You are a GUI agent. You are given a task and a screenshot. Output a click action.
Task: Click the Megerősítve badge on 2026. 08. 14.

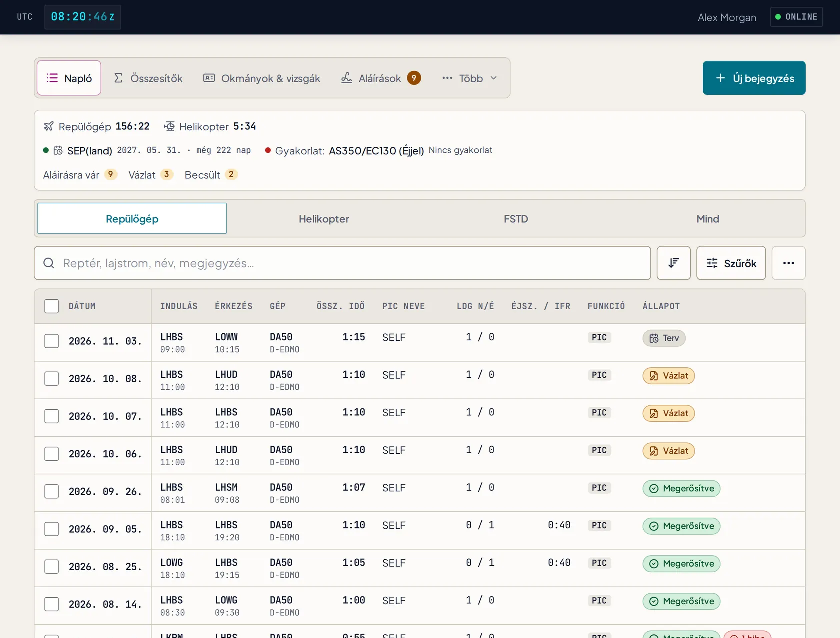point(681,601)
